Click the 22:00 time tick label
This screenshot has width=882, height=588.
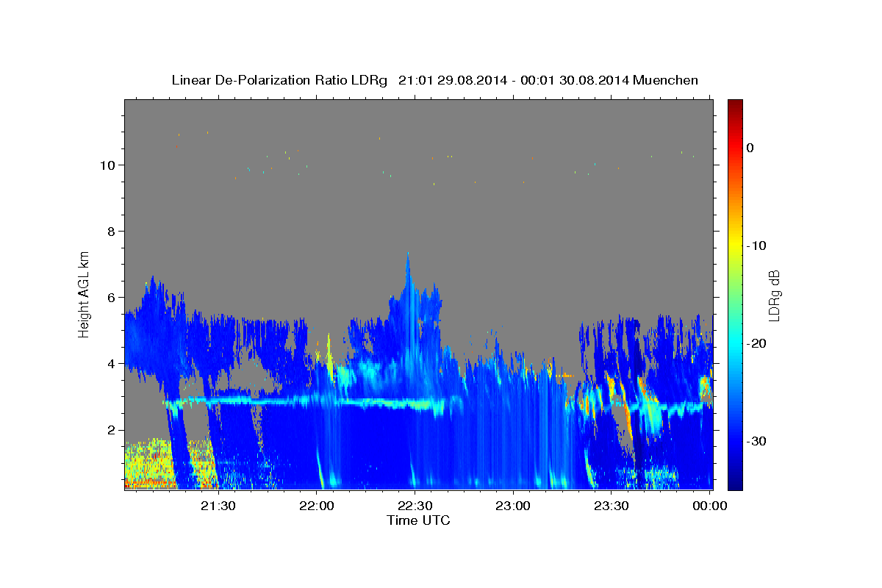(x=318, y=506)
